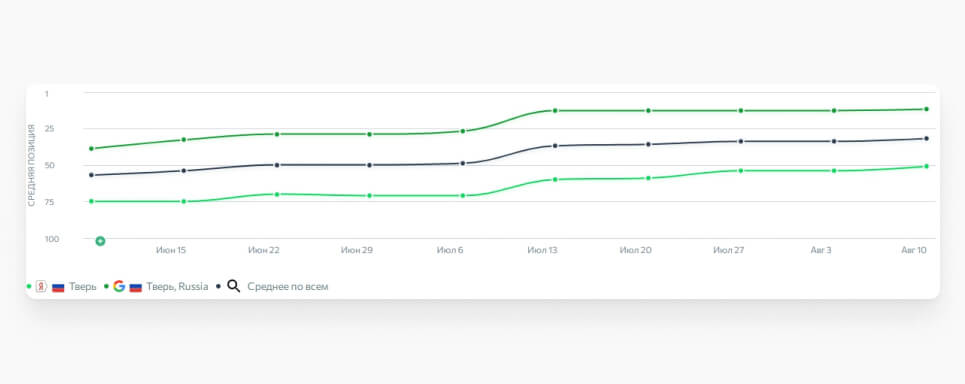
Task: Toggle the Тверь Yandex series label in the legend
Action: tap(83, 287)
